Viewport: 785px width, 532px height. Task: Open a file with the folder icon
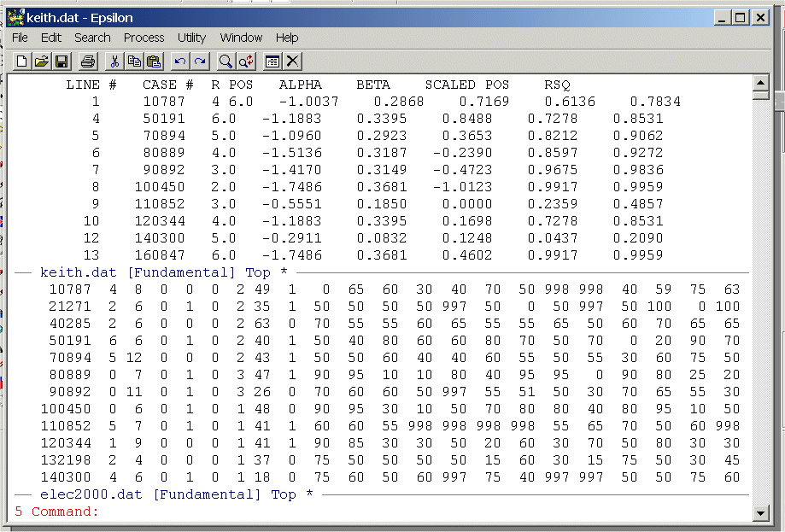pos(41,61)
